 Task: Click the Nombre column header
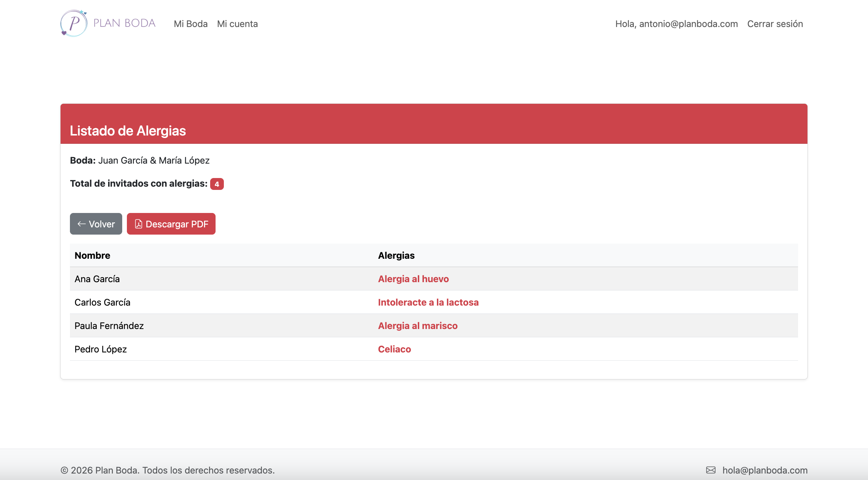[x=92, y=255]
